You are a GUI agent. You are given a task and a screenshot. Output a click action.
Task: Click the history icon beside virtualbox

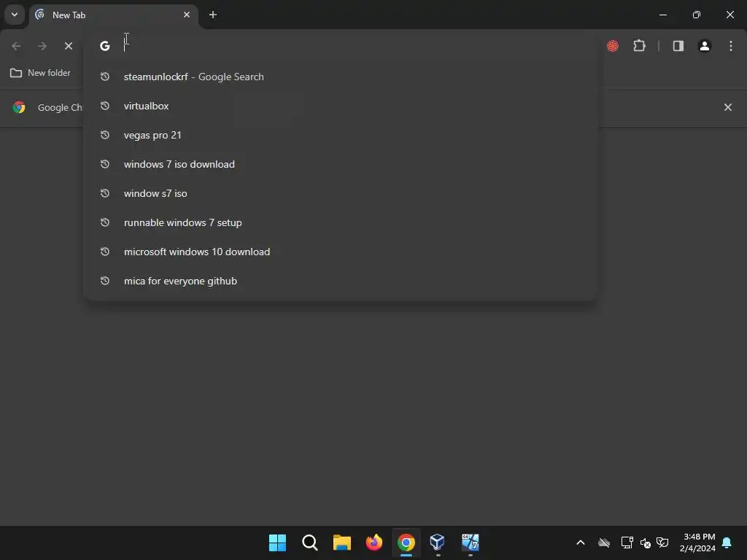click(105, 106)
